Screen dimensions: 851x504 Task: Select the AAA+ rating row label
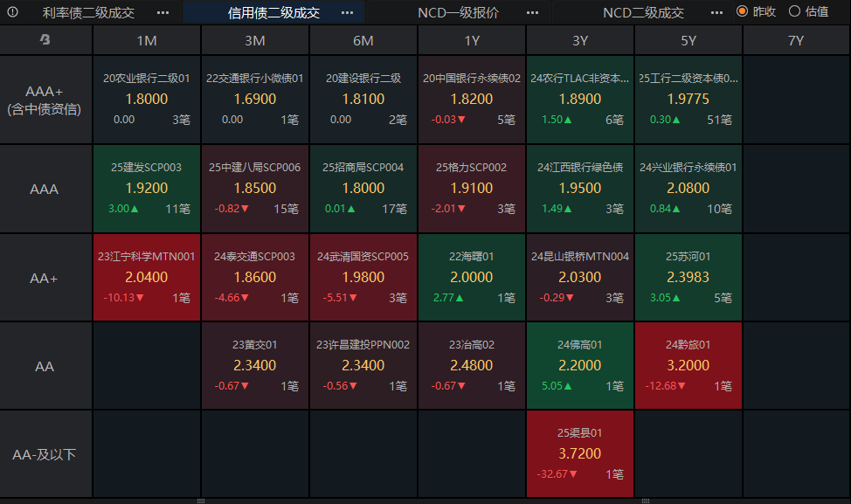click(45, 100)
